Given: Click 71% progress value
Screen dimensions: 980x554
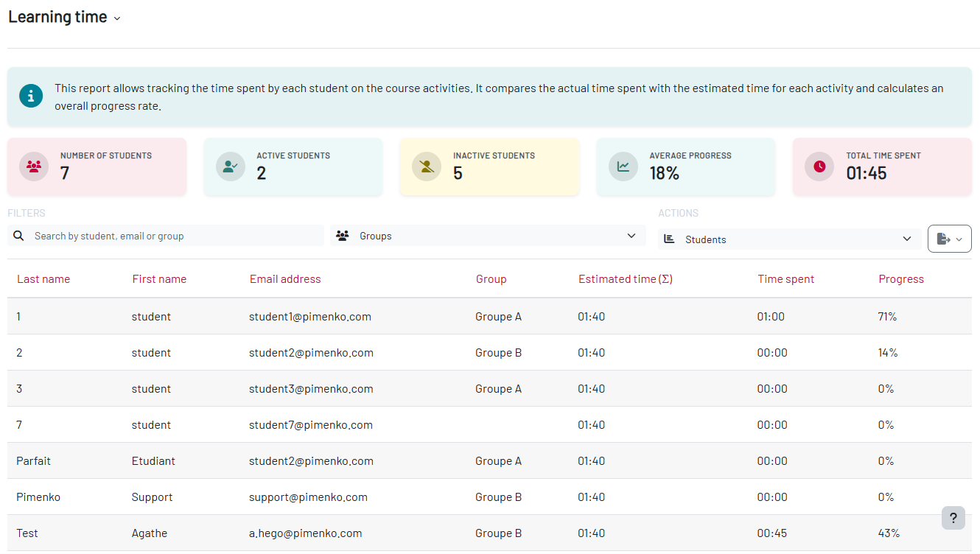Looking at the screenshot, I should pos(887,317).
